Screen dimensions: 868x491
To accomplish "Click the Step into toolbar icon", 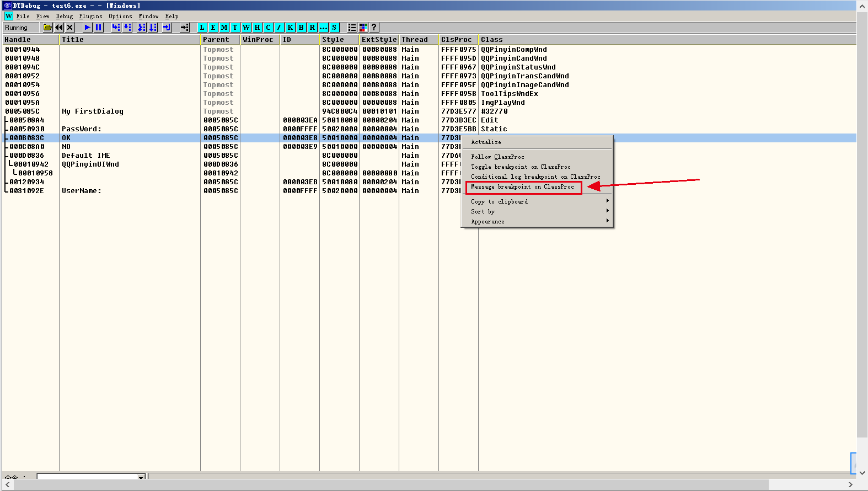I will [116, 28].
